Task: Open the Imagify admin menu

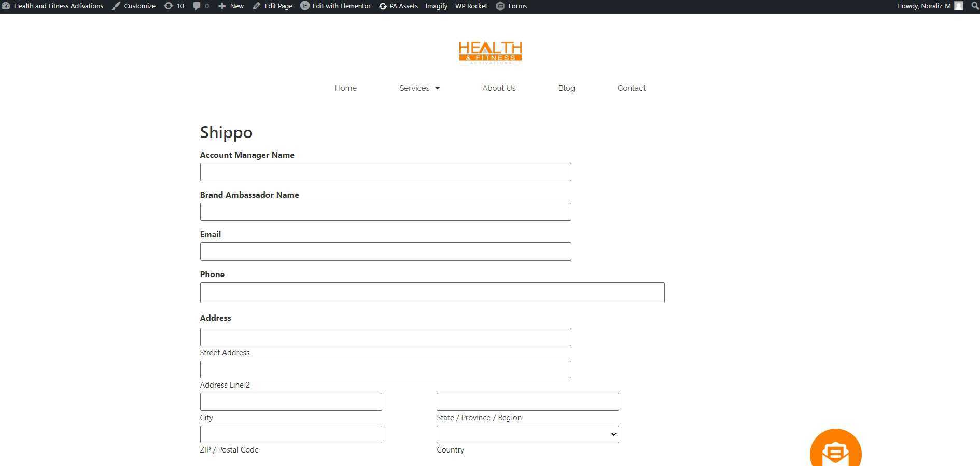Action: point(437,6)
